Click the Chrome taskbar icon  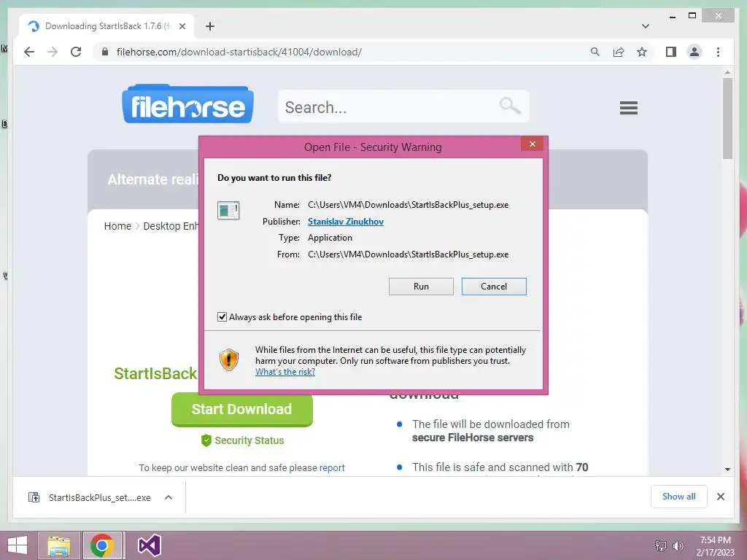102,545
